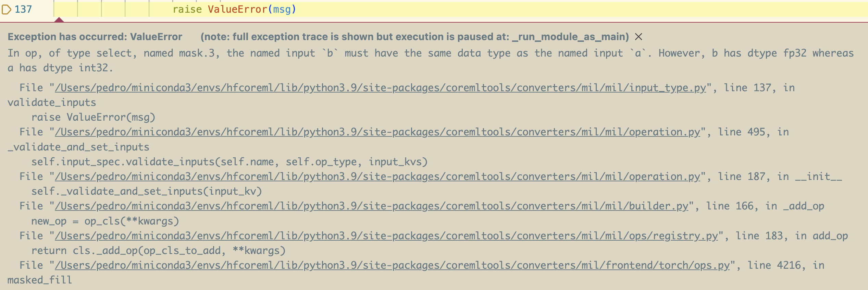Click the debugger paused-line arrow in gutter
The height and width of the screenshot is (290, 868).
7,9
